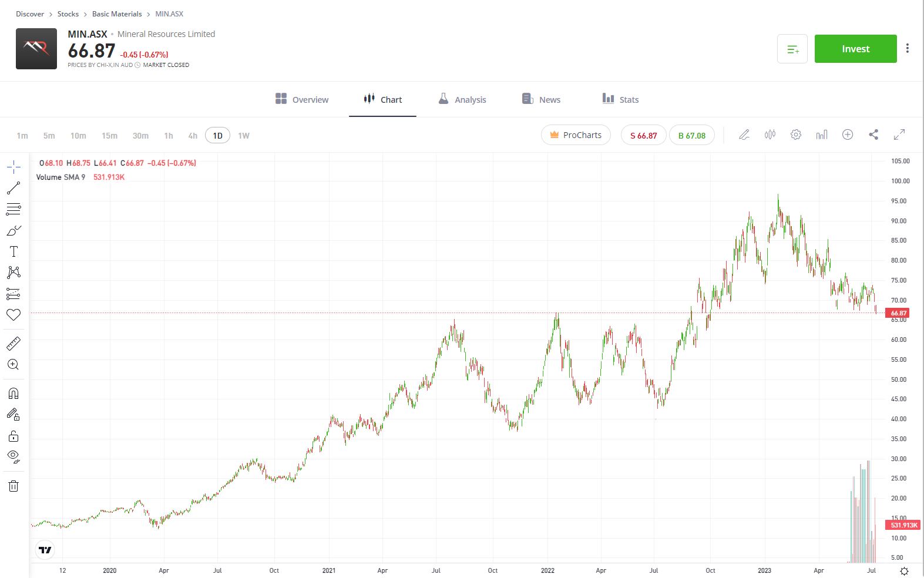Viewport: 924px width, 578px height.
Task: Click the MIN.ASX breadcrumb
Action: tap(169, 14)
